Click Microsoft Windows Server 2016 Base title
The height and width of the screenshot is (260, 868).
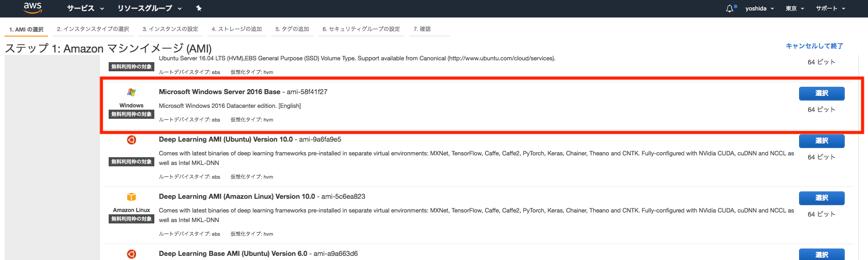click(220, 92)
